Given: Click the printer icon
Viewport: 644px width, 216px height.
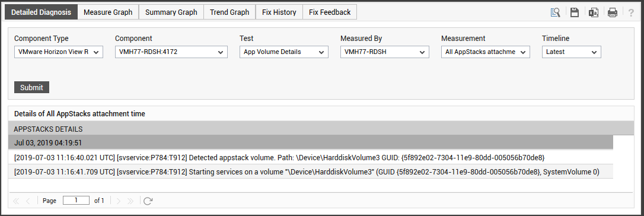Looking at the screenshot, I should [613, 12].
